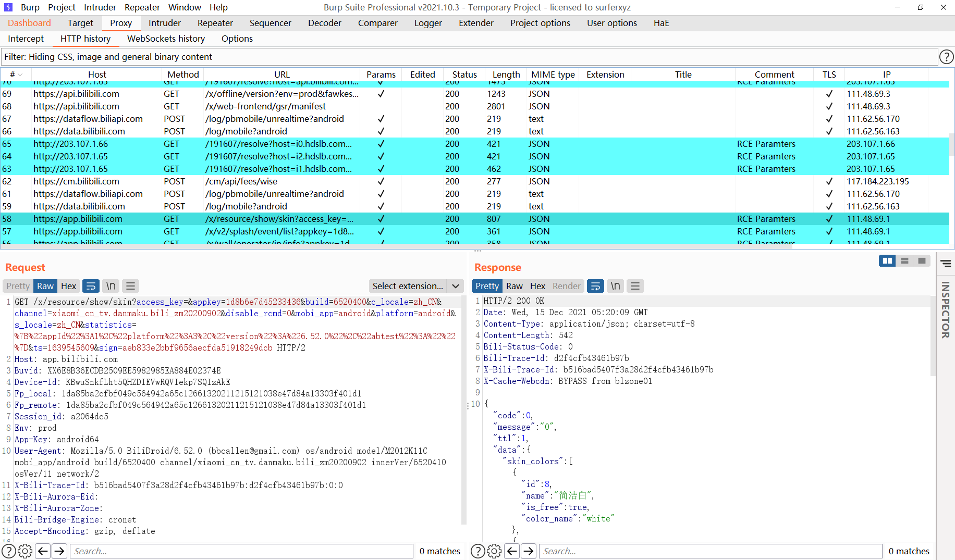Image resolution: width=955 pixels, height=560 pixels.
Task: Open the User options tab
Action: [x=612, y=23]
